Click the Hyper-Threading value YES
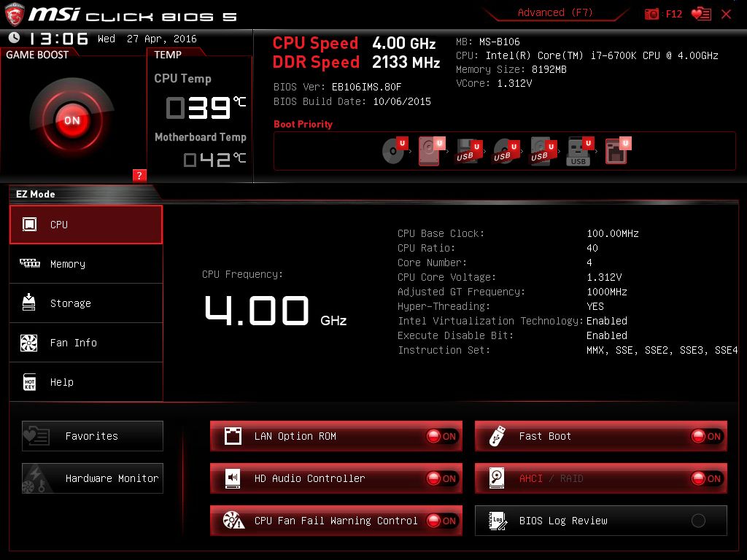The width and height of the screenshot is (747, 560). click(x=595, y=306)
